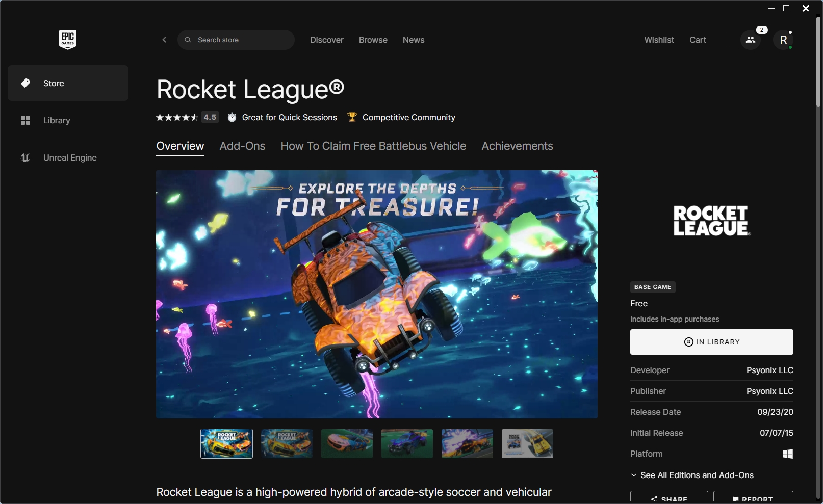823x504 pixels.
Task: Click the SHARE button
Action: click(x=669, y=497)
